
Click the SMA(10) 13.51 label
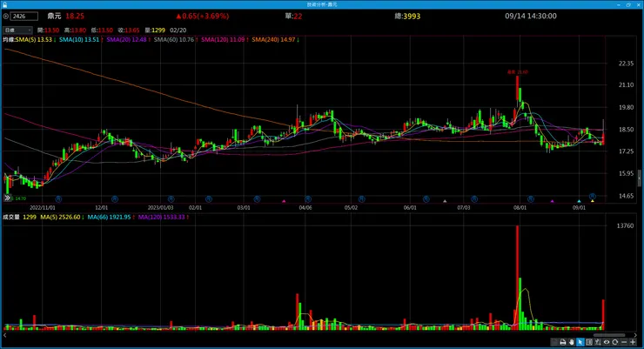[x=80, y=40]
